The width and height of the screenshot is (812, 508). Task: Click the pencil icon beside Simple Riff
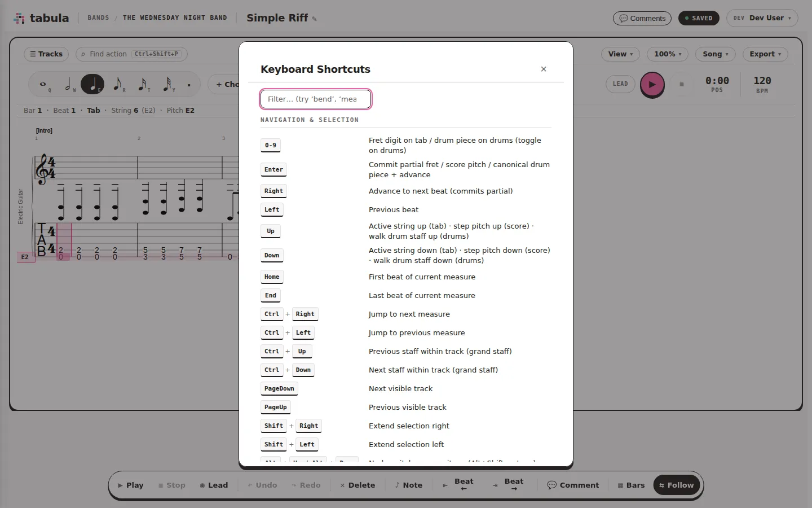click(x=315, y=19)
